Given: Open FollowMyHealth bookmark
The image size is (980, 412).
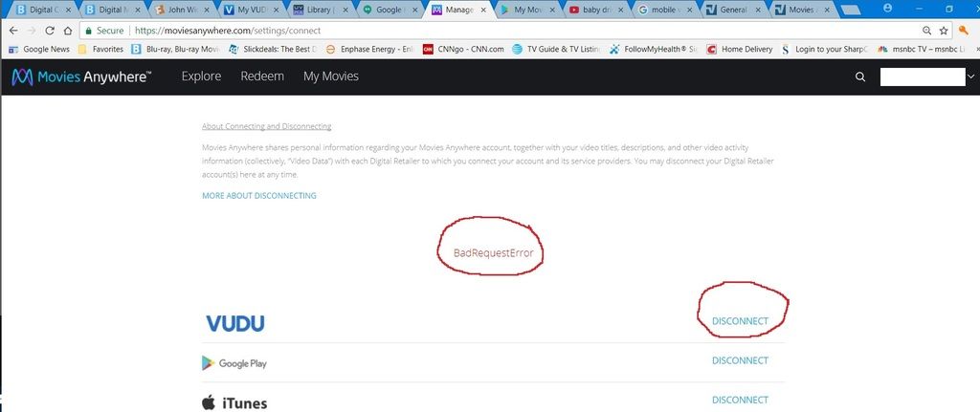Looking at the screenshot, I should pos(654,50).
